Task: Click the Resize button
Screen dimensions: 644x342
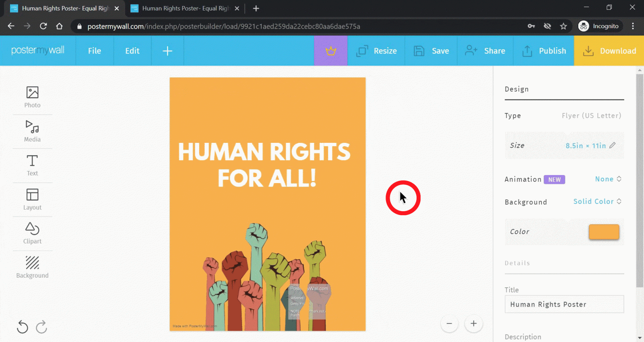Action: tap(376, 51)
